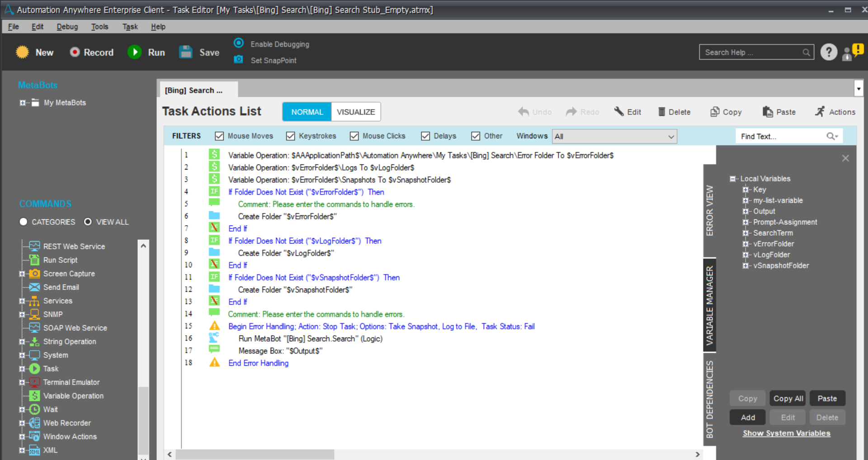Close the Variable Manager panel
This screenshot has width=868, height=460.
[x=845, y=158]
